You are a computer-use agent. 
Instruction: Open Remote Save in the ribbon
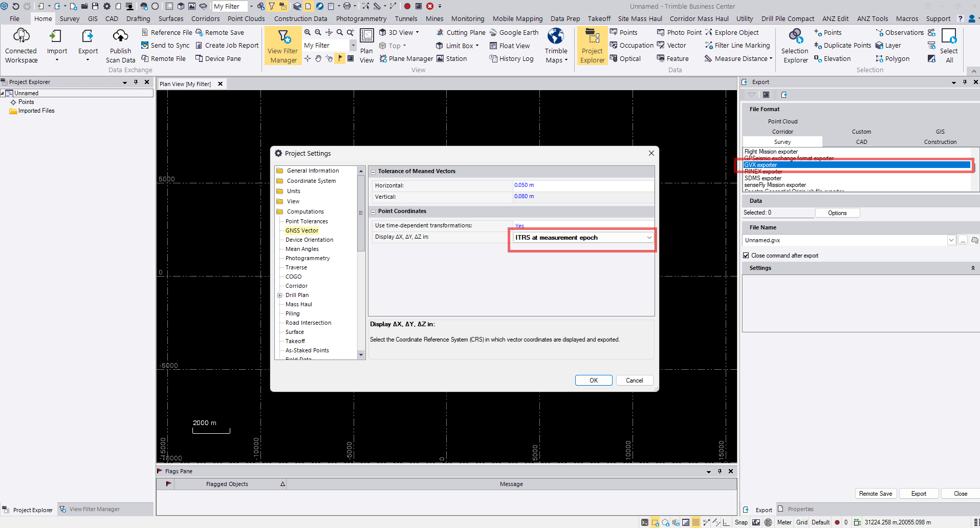[220, 32]
